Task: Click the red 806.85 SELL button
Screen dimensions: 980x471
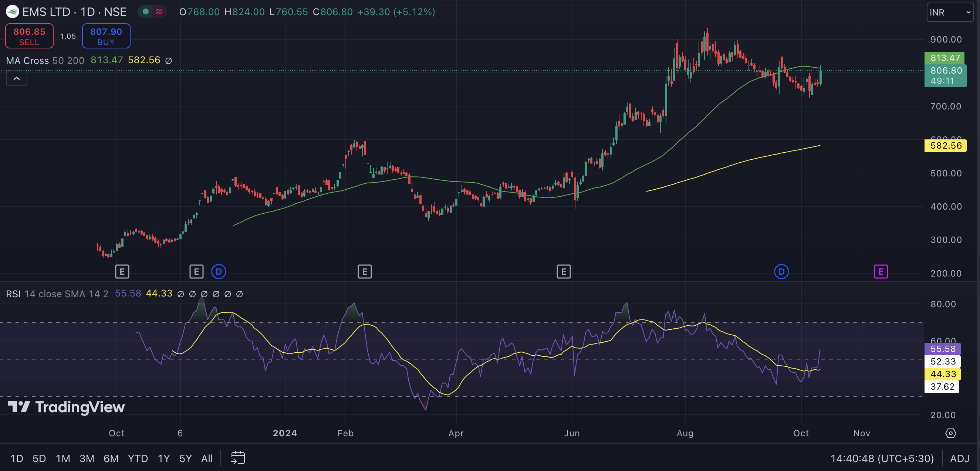Action: [x=29, y=36]
